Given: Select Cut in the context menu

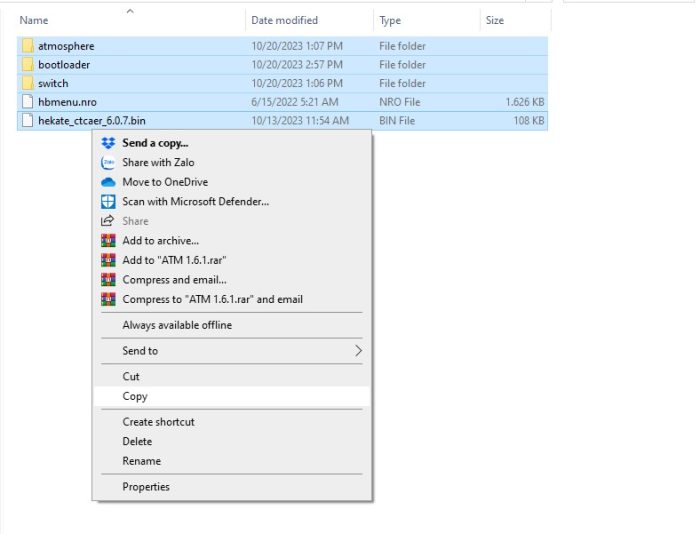Looking at the screenshot, I should (131, 377).
